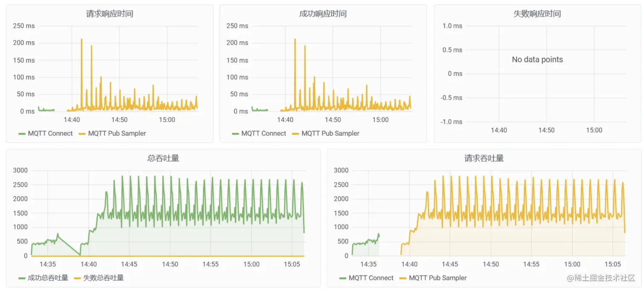The width and height of the screenshot is (644, 291).
Task: Click the 15:05 time label in 请求吞吐量 chart
Action: tap(612, 264)
